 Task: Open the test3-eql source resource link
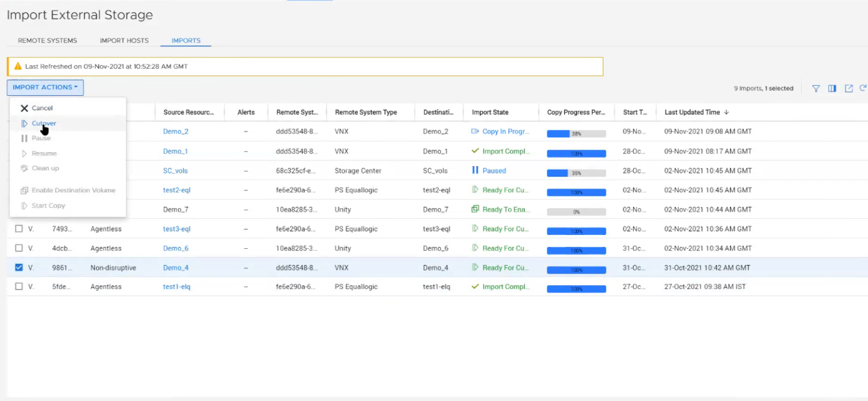point(177,229)
